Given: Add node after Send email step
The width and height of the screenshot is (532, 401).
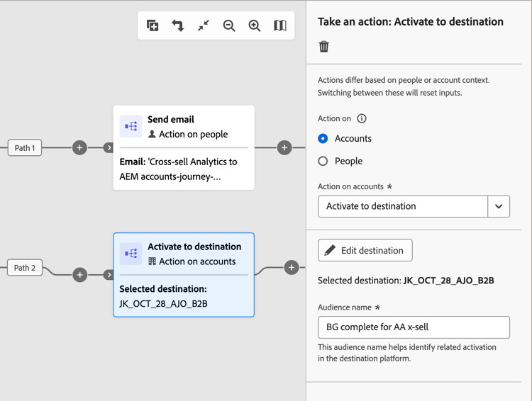Looking at the screenshot, I should pyautogui.click(x=284, y=148).
